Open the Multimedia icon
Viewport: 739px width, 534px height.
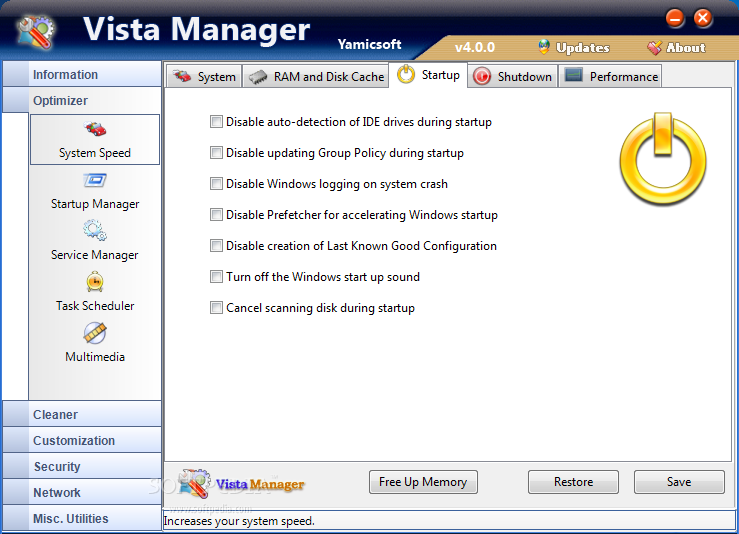(95, 333)
